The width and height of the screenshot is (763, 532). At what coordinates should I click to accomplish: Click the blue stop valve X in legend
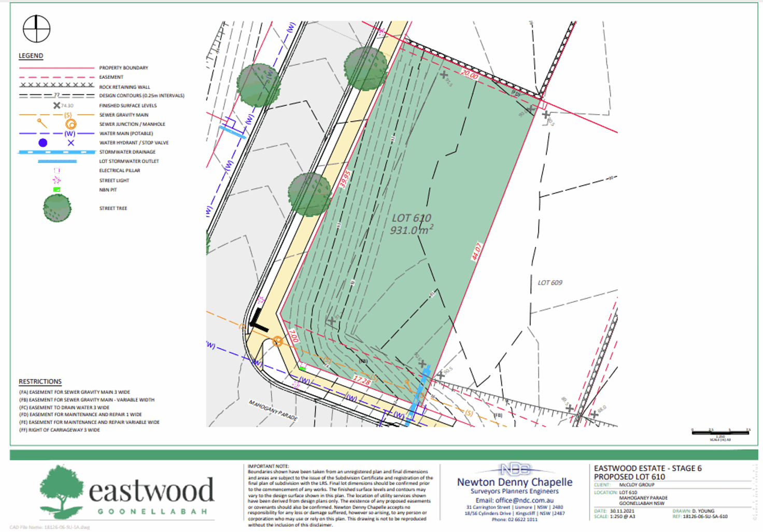pos(71,143)
